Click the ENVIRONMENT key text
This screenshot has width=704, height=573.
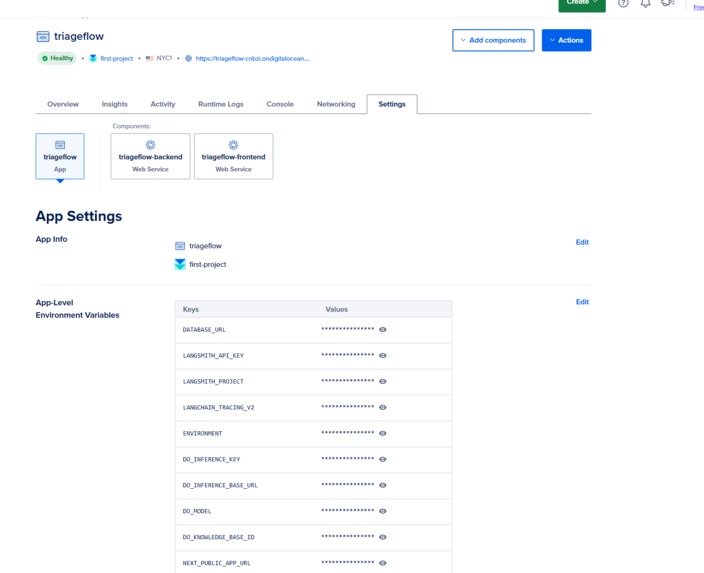point(202,433)
